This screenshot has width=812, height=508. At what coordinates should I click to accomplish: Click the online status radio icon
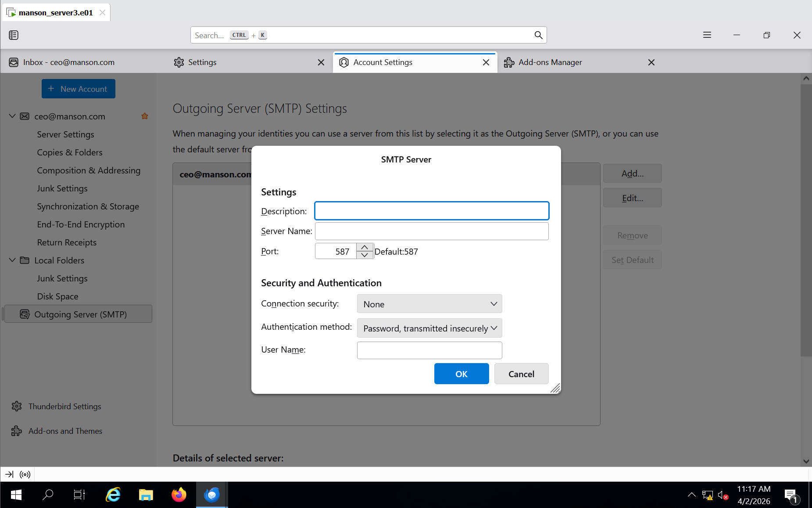(25, 474)
